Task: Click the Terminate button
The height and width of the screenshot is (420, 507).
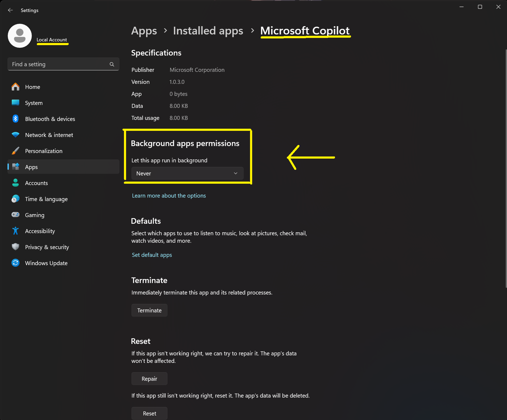Action: pos(149,310)
